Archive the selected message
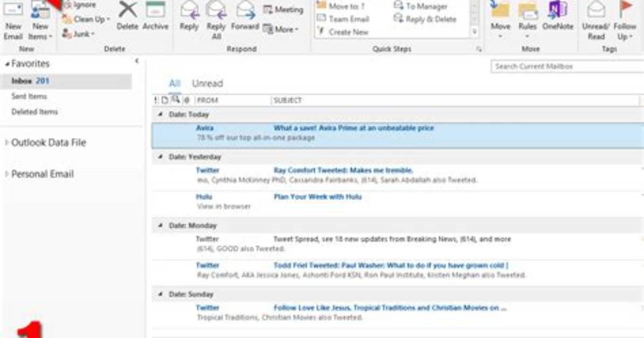This screenshot has height=338, width=644. [x=155, y=17]
